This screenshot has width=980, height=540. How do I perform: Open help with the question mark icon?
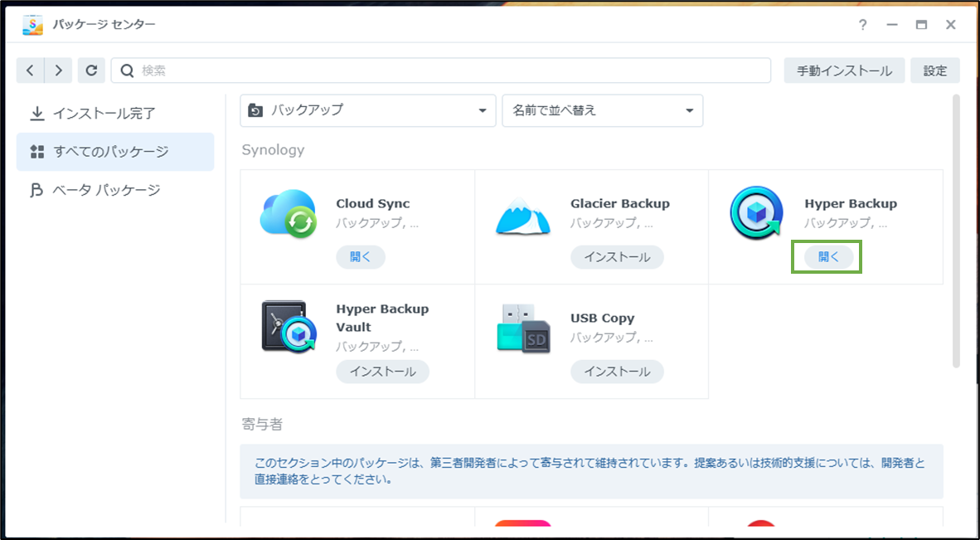[862, 25]
